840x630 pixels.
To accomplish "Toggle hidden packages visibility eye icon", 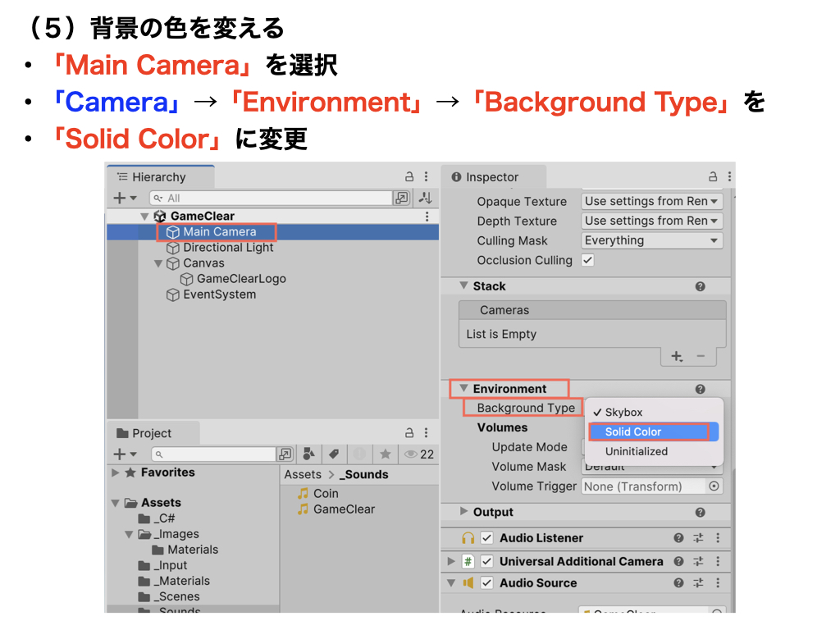I will point(409,454).
